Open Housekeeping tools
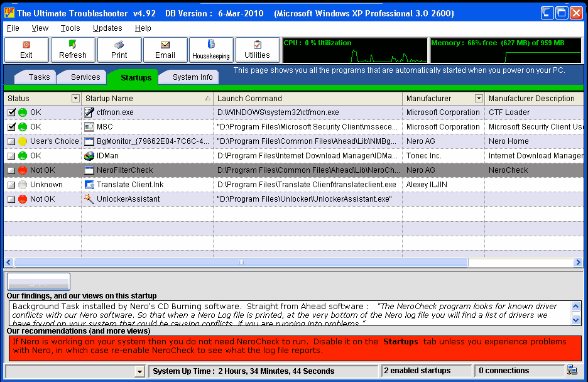 pos(211,50)
